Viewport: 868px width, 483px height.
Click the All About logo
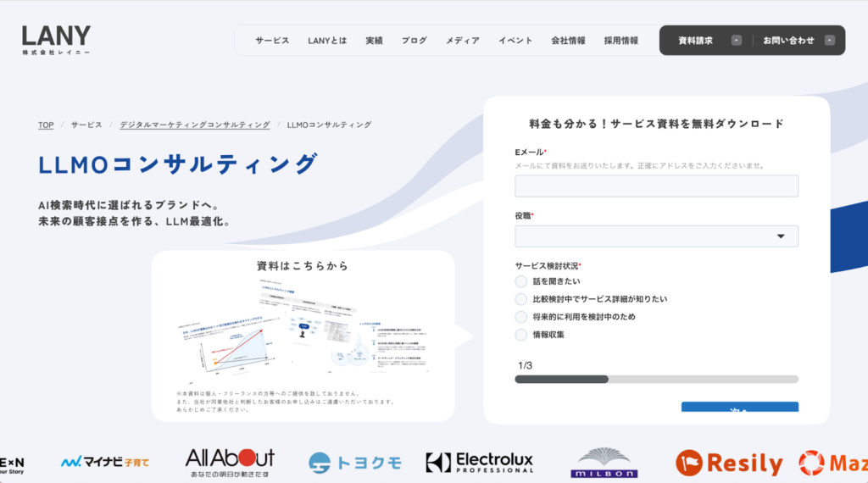[230, 462]
